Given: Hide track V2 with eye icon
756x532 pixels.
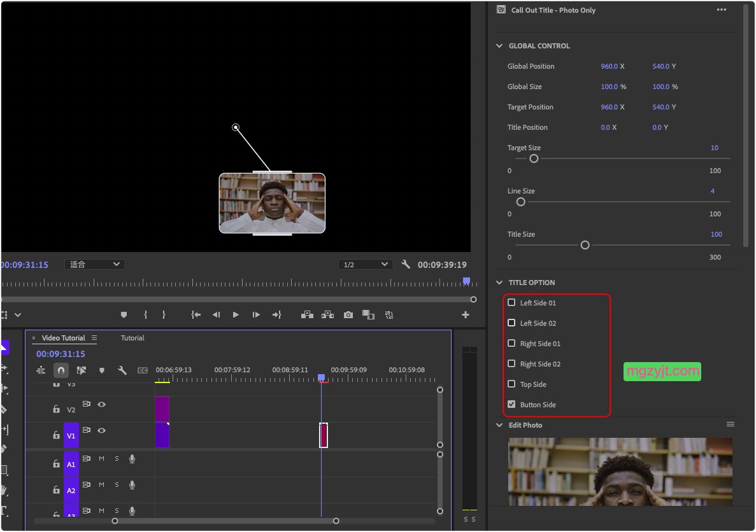Looking at the screenshot, I should (101, 404).
